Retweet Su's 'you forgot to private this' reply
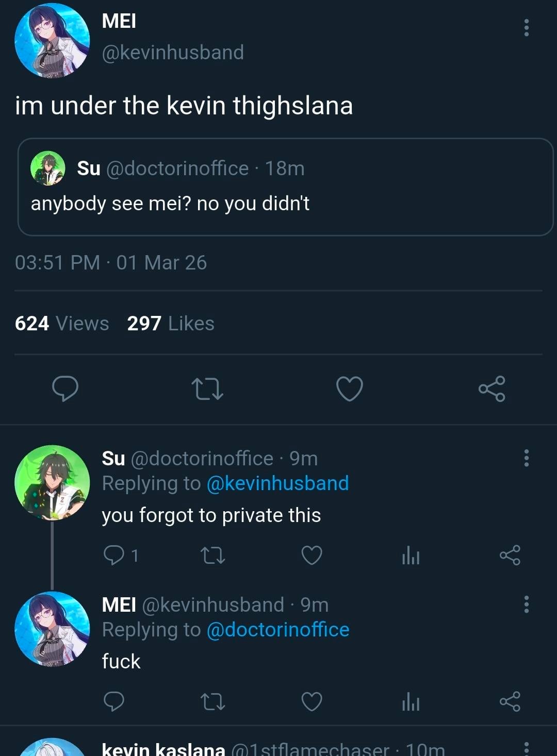Viewport: 557px width, 756px height. (212, 556)
